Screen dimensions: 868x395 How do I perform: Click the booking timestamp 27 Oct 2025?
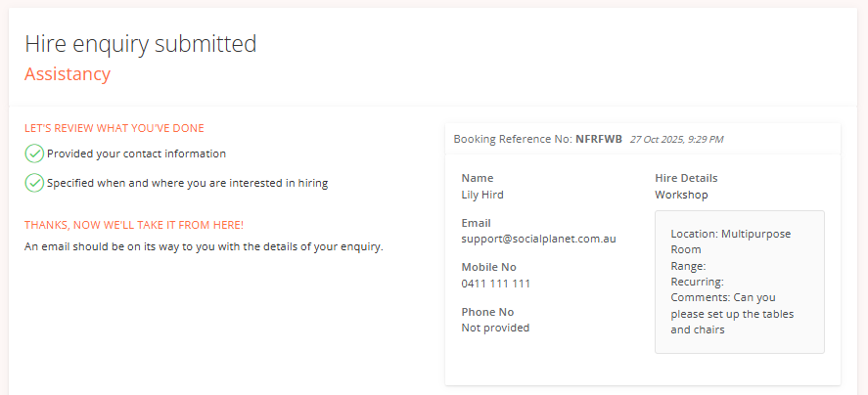tap(676, 139)
